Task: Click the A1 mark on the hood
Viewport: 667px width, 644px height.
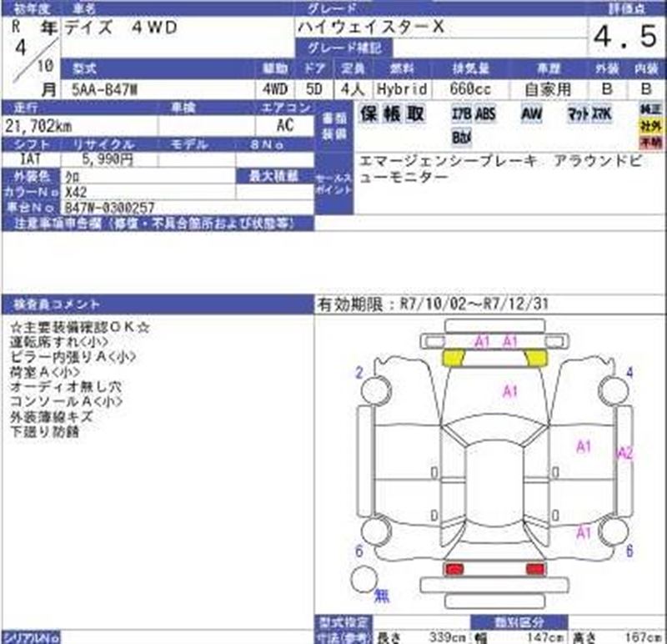Action: click(x=510, y=390)
